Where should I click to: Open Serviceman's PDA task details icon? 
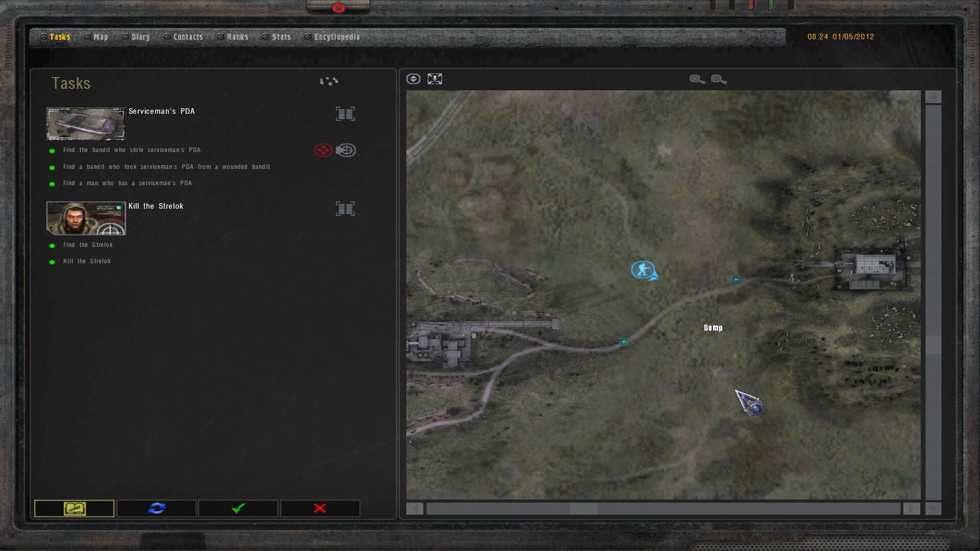click(x=345, y=114)
